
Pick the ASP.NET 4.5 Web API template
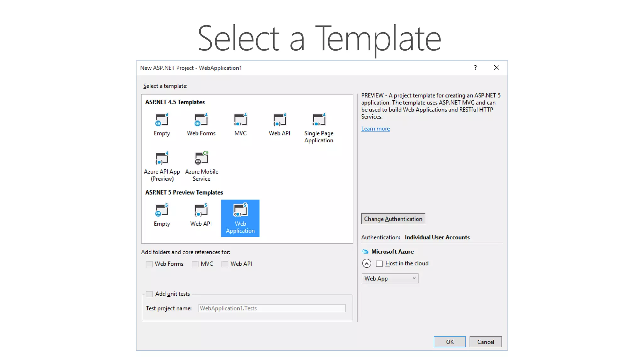(x=279, y=120)
